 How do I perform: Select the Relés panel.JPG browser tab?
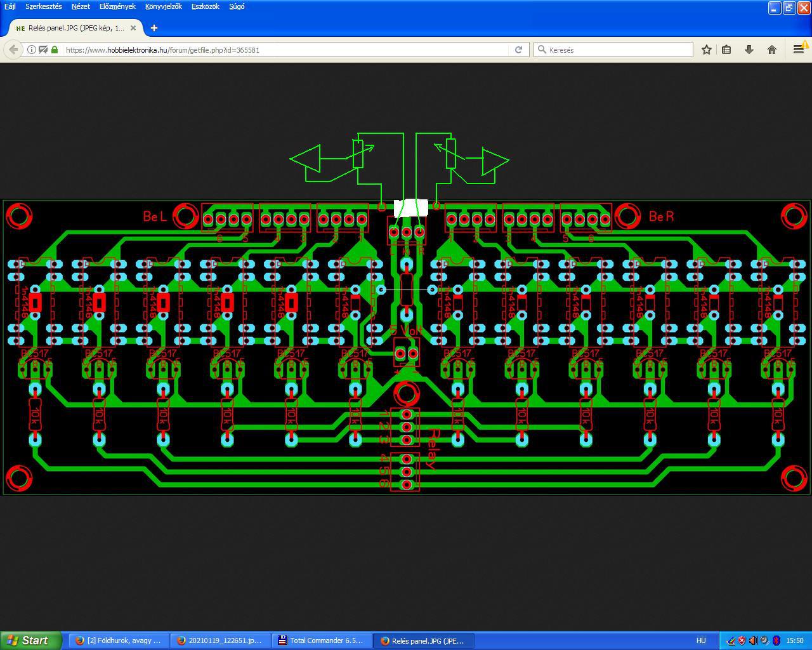coord(77,28)
